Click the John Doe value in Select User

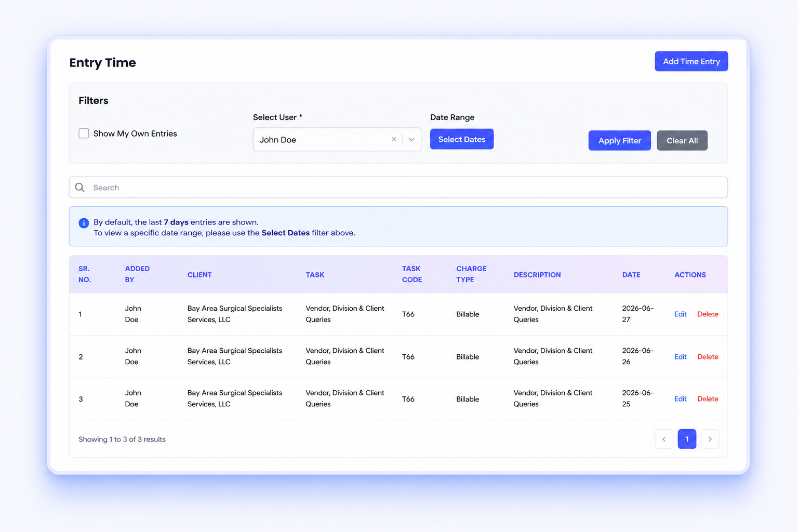point(278,140)
